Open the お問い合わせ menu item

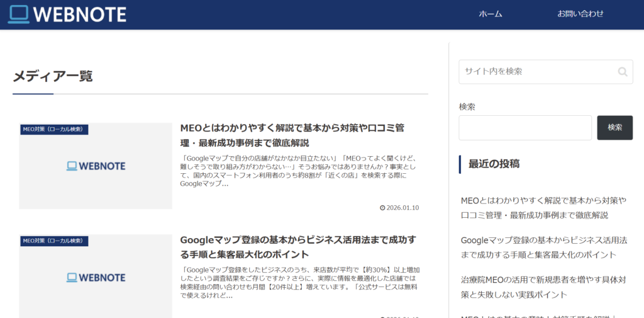click(x=580, y=14)
